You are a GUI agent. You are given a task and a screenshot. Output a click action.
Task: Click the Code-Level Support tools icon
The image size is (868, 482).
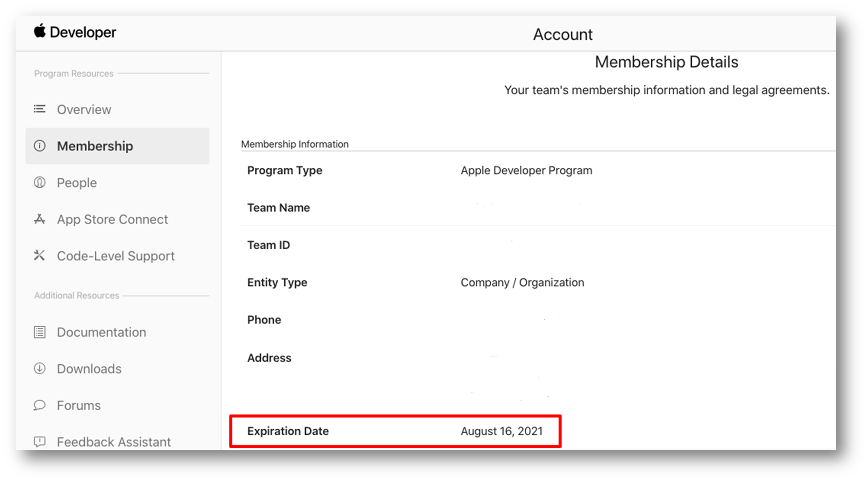[x=40, y=255]
